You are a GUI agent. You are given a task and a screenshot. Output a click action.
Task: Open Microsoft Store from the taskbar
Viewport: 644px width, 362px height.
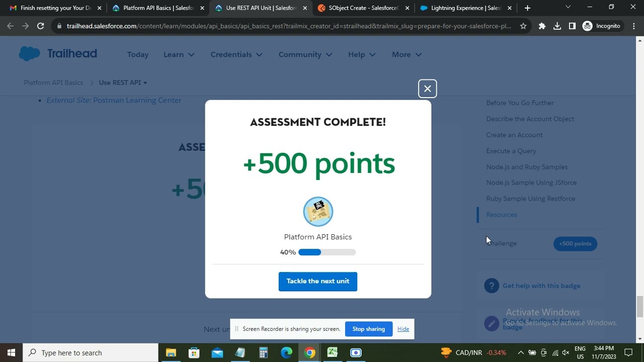point(194,352)
